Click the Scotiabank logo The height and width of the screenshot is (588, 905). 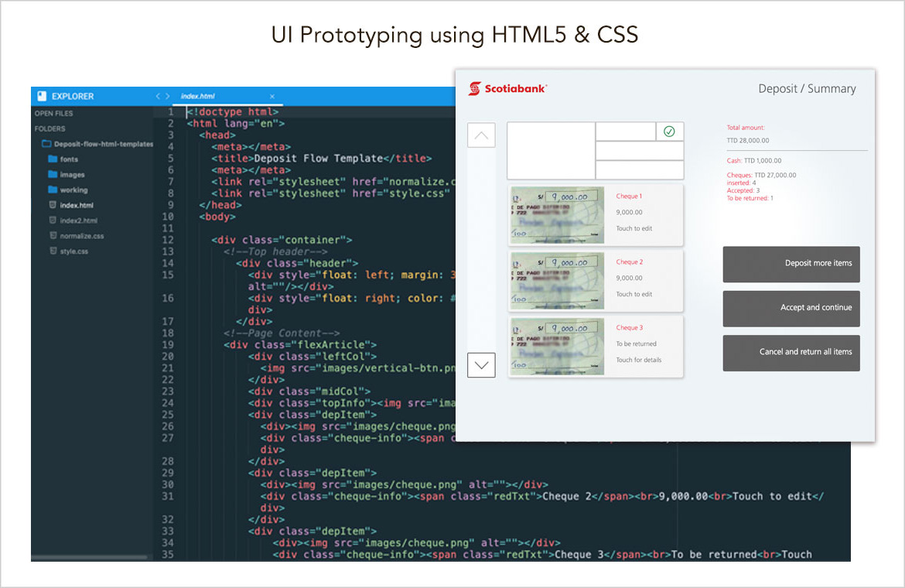click(507, 89)
